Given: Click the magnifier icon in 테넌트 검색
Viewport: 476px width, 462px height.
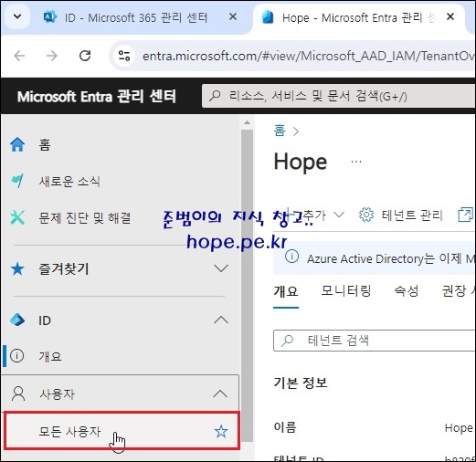Looking at the screenshot, I should (287, 341).
